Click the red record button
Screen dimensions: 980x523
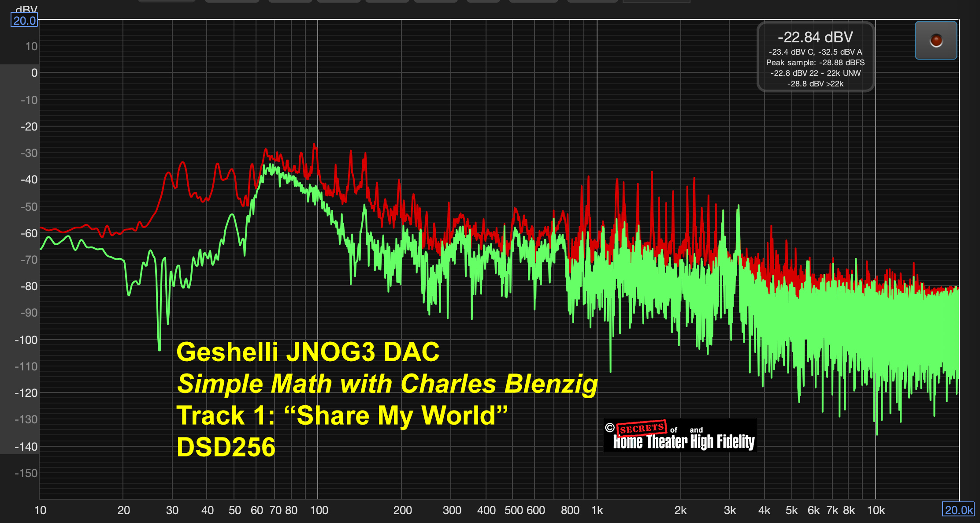936,40
